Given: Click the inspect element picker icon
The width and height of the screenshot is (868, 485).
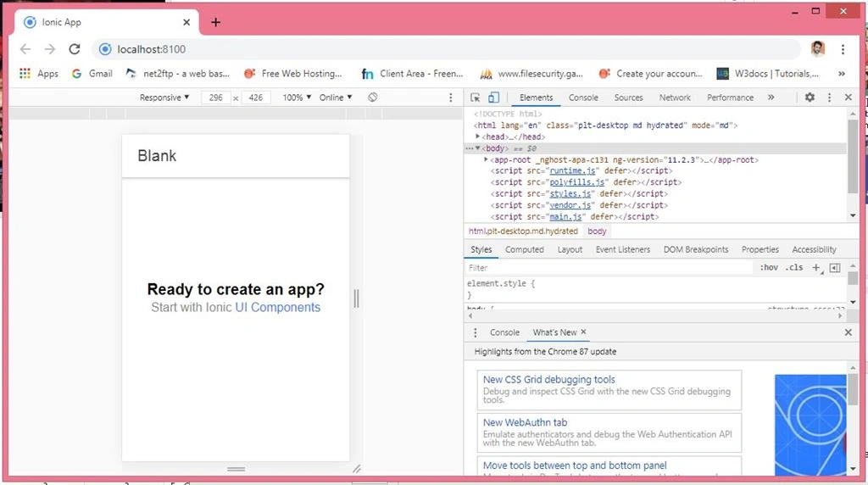Looking at the screenshot, I should 475,98.
